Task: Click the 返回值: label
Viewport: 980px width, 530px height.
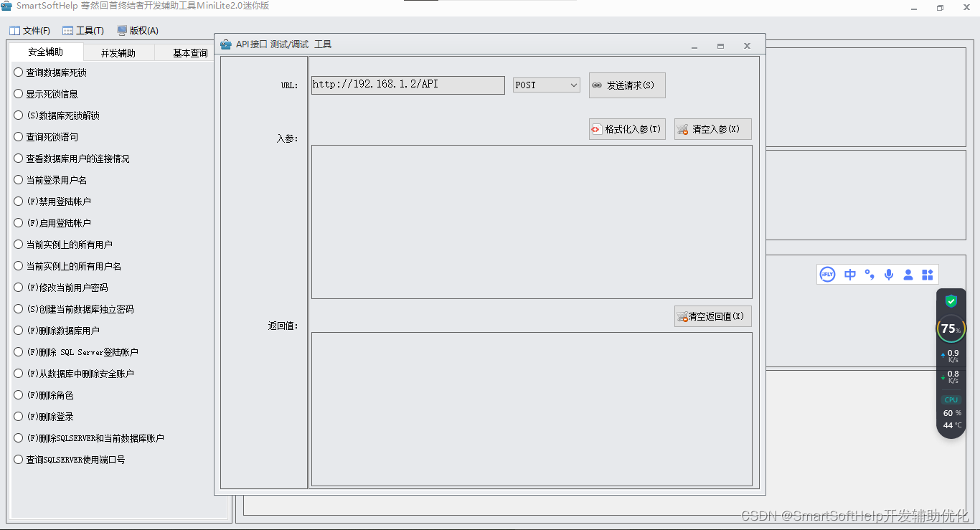Action: click(x=283, y=326)
